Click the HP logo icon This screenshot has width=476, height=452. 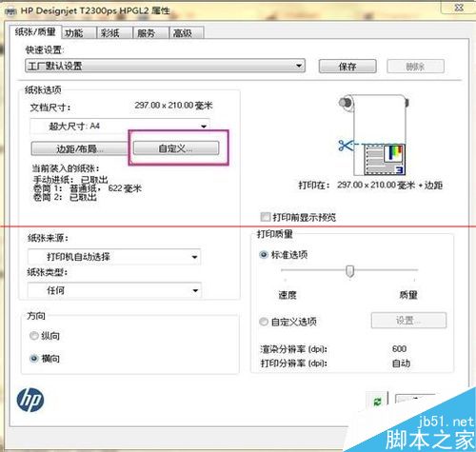30,401
